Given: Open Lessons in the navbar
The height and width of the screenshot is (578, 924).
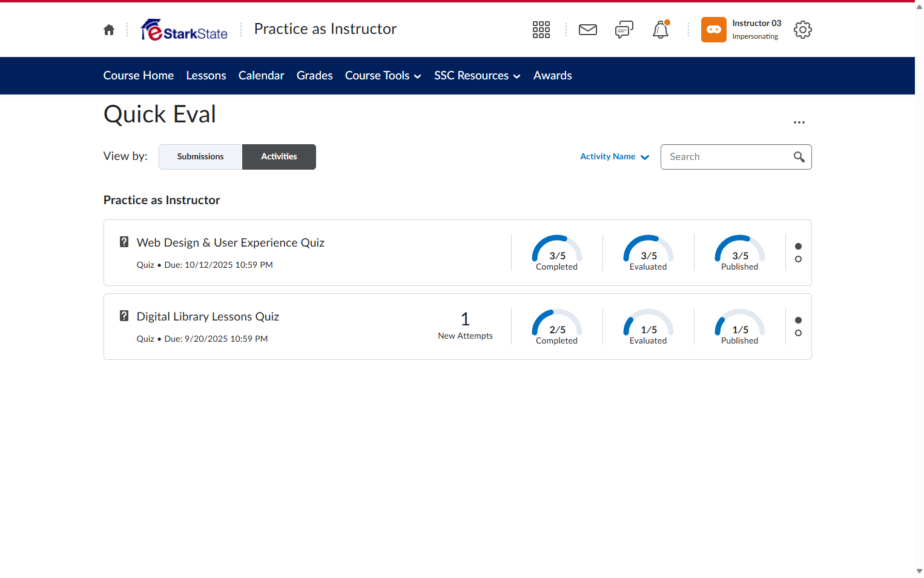Looking at the screenshot, I should [x=206, y=76].
